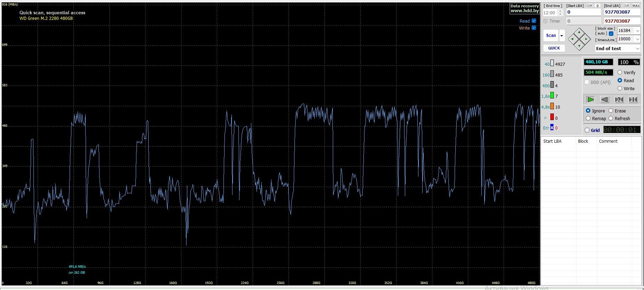Click the Start LBA column header
Viewport: 644px width, 290px height.
coord(552,141)
